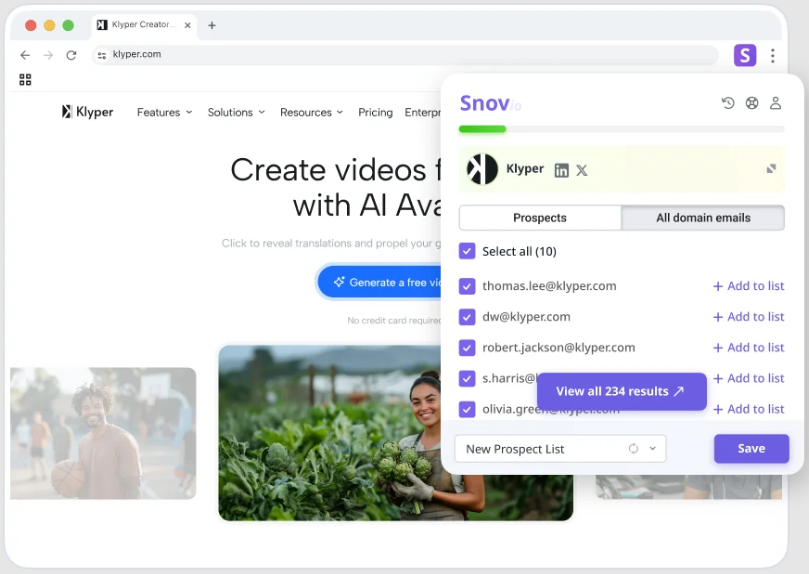Screen dimensions: 809x574
Task: Add thomas.lee@klyper.com to list
Action: click(748, 286)
